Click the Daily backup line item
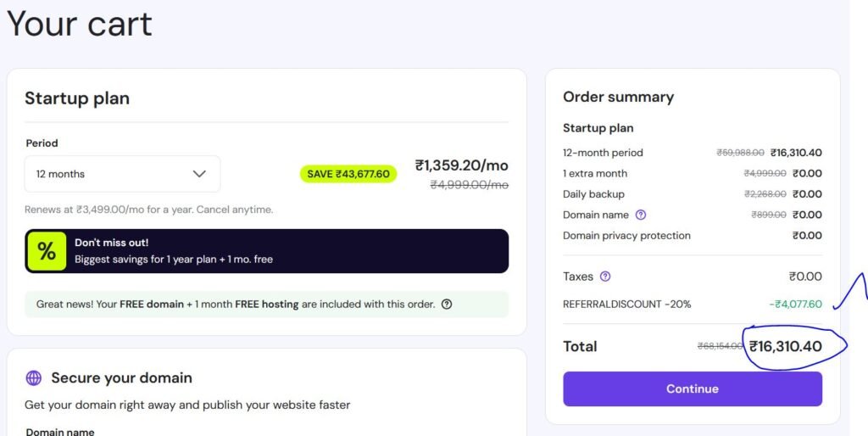Image resolution: width=868 pixels, height=436 pixels. (x=593, y=194)
